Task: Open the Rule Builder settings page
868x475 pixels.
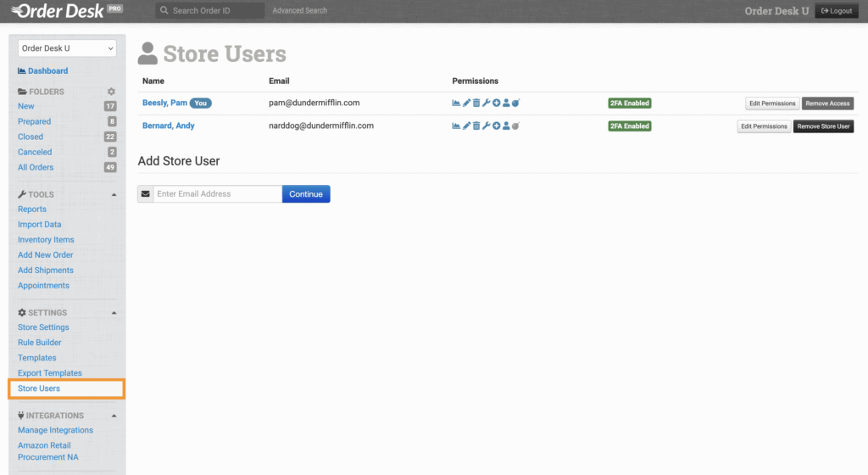Action: click(40, 343)
